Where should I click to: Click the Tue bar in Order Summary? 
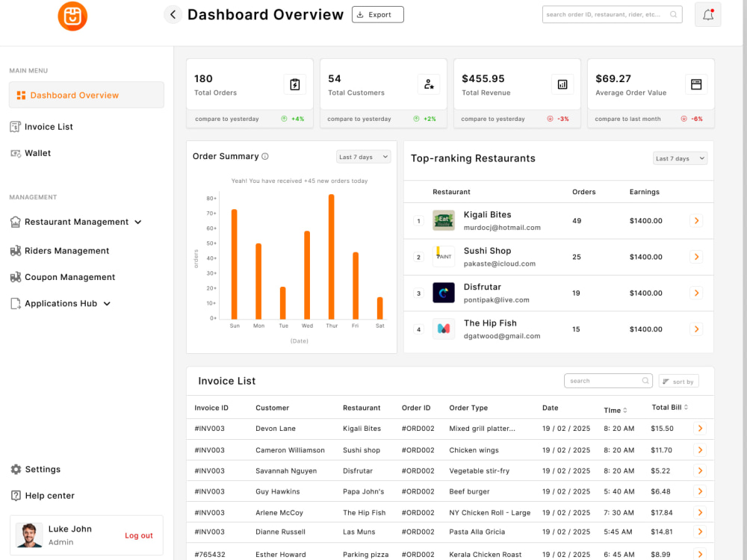(283, 303)
